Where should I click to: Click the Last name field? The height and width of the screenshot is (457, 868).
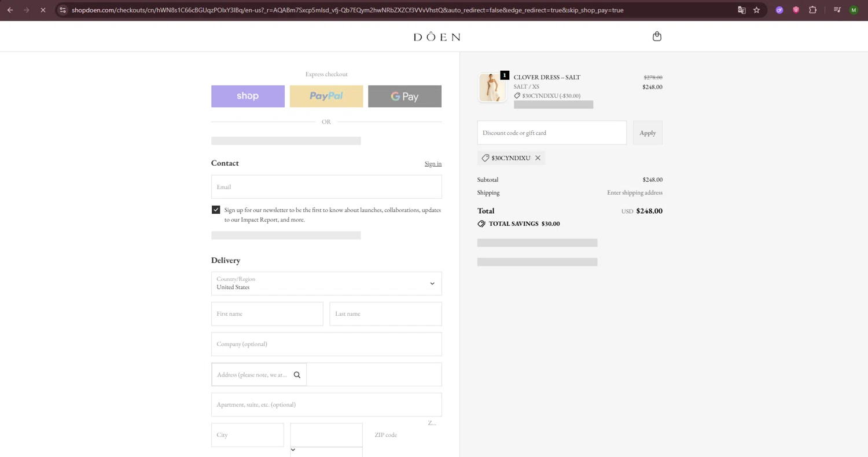point(386,313)
